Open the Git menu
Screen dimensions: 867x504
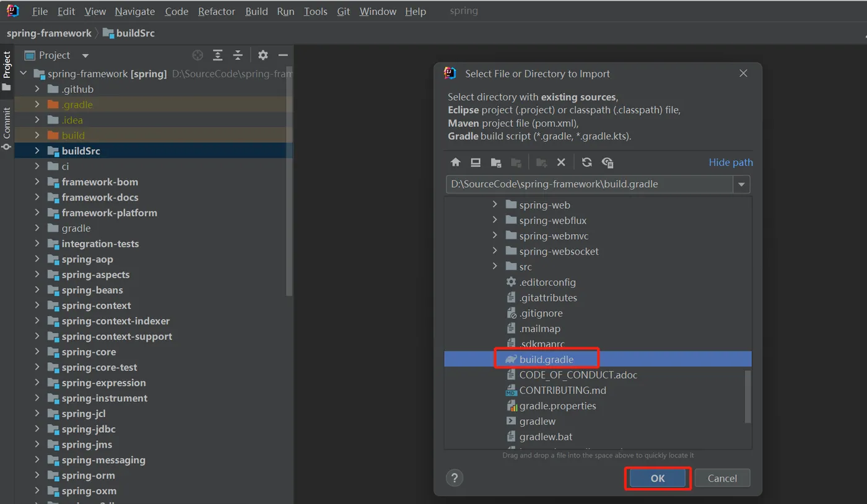(344, 11)
